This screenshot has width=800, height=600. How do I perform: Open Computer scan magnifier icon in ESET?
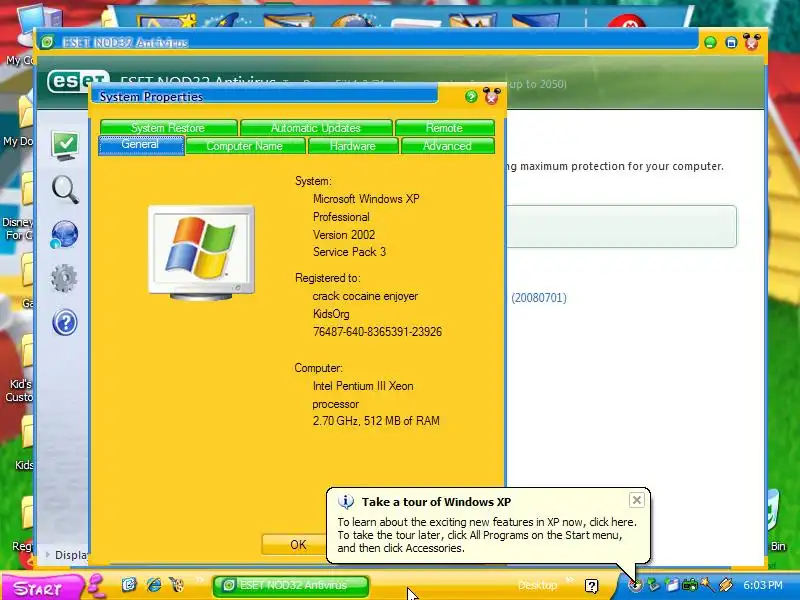pos(65,190)
